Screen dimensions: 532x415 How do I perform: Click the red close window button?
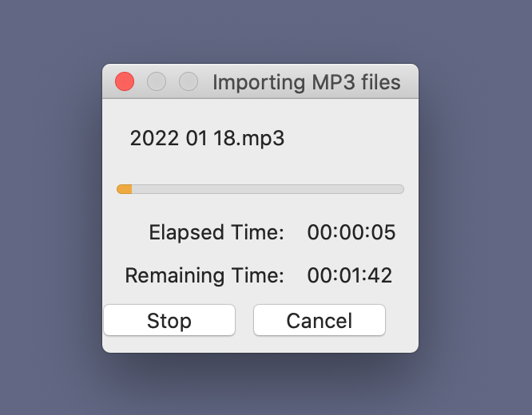click(125, 81)
